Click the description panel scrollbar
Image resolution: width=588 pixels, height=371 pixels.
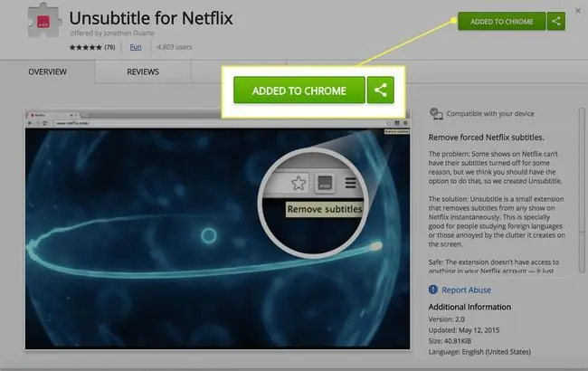click(x=582, y=191)
